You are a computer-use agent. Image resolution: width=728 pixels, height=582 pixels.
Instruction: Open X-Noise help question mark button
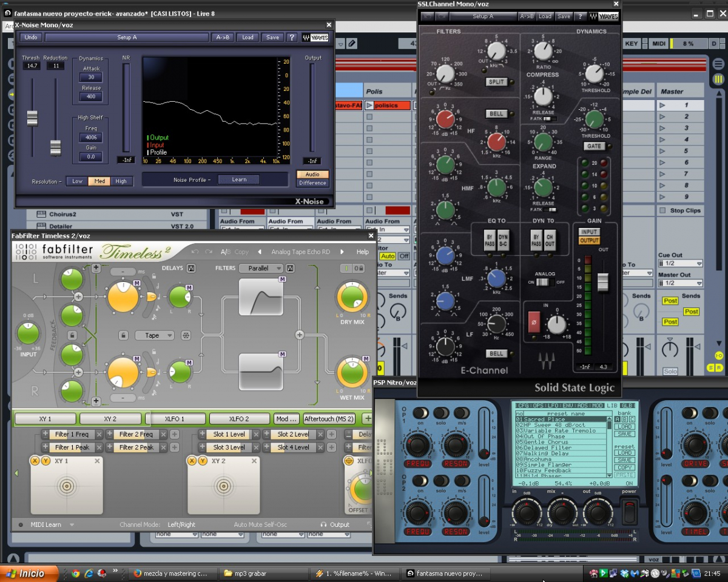[x=292, y=38]
